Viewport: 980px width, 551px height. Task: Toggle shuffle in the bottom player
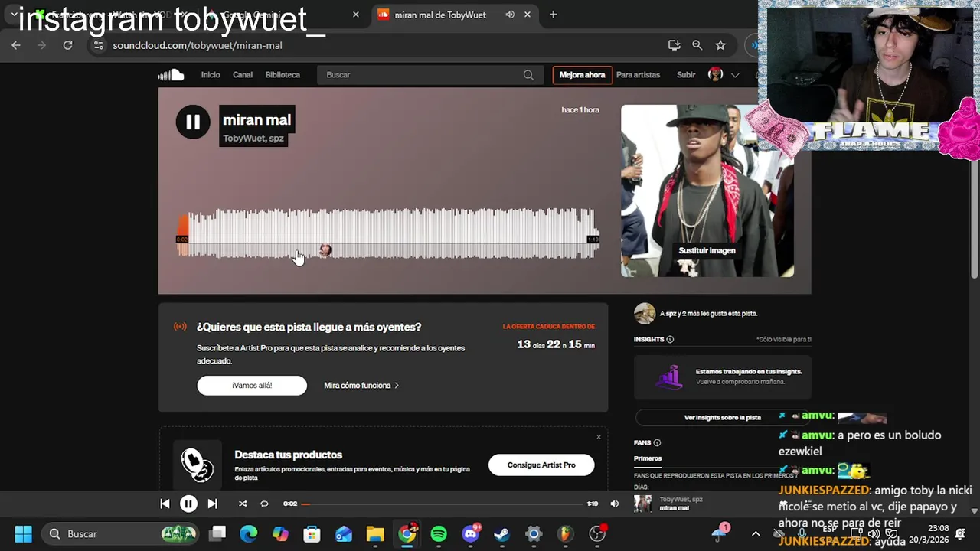tap(243, 504)
